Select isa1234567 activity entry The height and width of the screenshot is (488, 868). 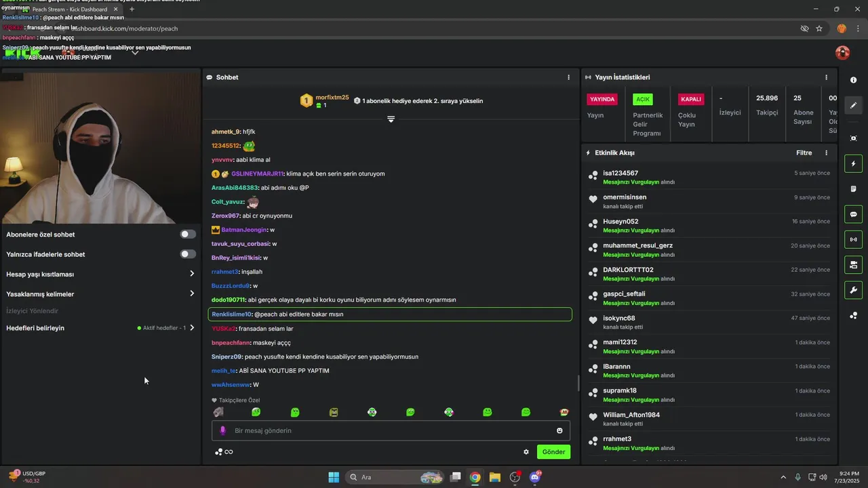pos(709,178)
